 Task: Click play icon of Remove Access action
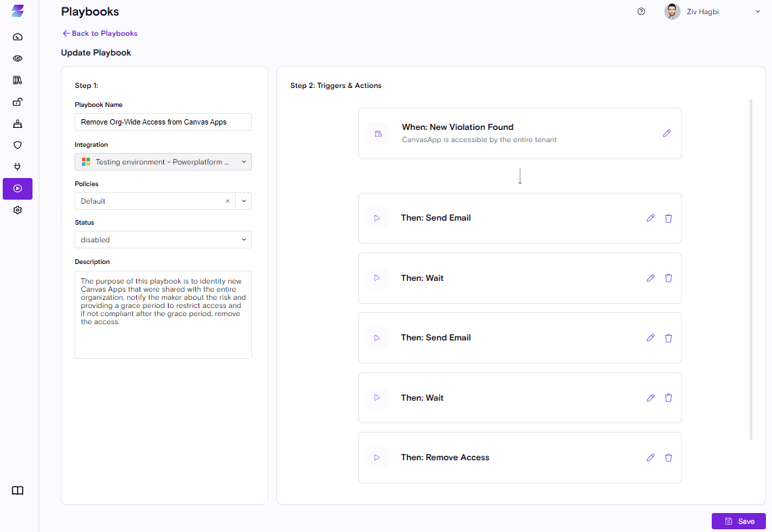click(x=377, y=458)
